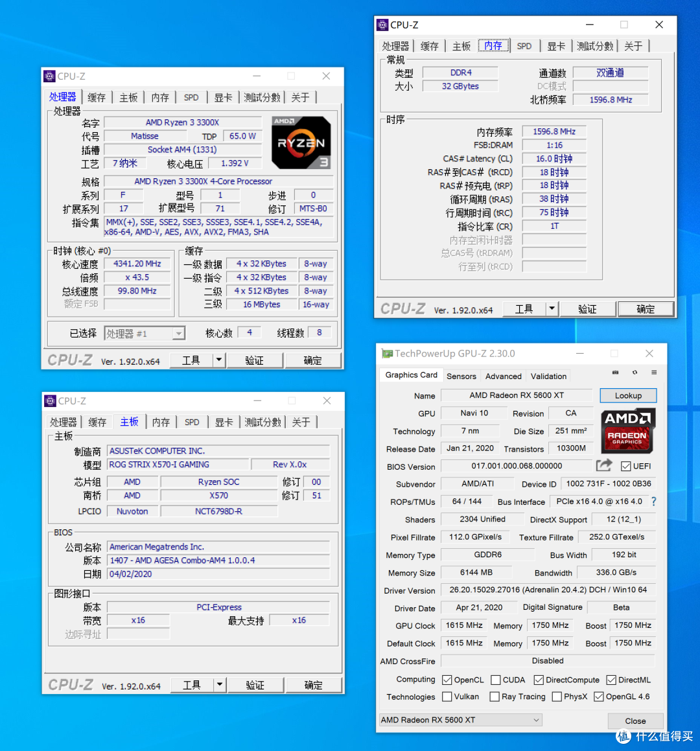
Task: Toggle the OpenCL checkbox
Action: tap(447, 680)
